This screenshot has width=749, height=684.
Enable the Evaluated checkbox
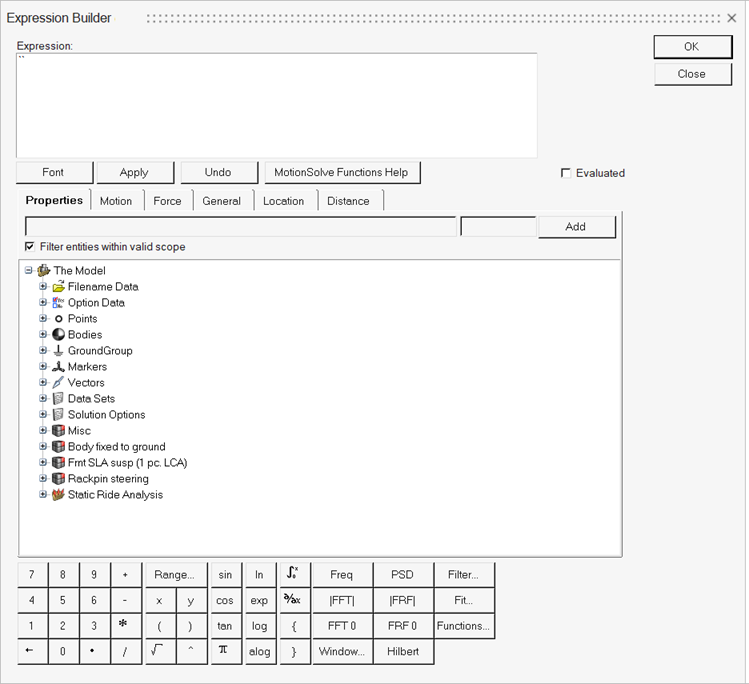click(567, 173)
